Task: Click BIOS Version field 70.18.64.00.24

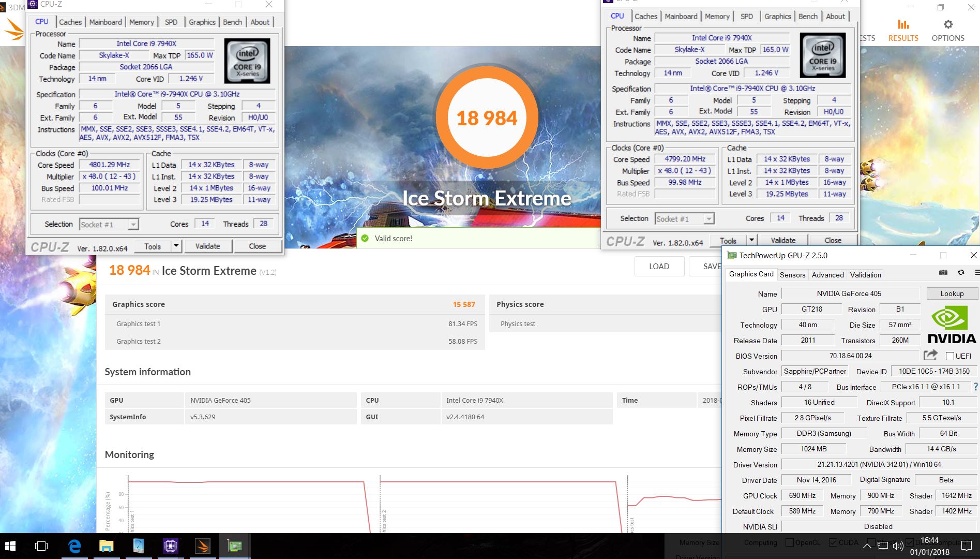Action: pos(851,356)
